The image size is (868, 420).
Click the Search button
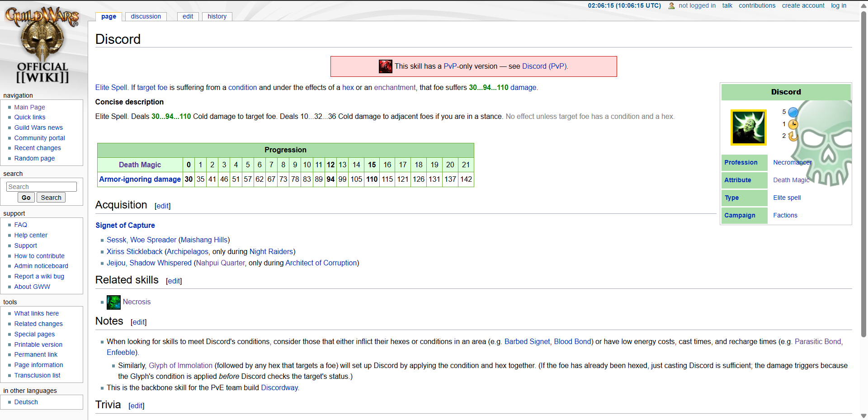click(51, 198)
